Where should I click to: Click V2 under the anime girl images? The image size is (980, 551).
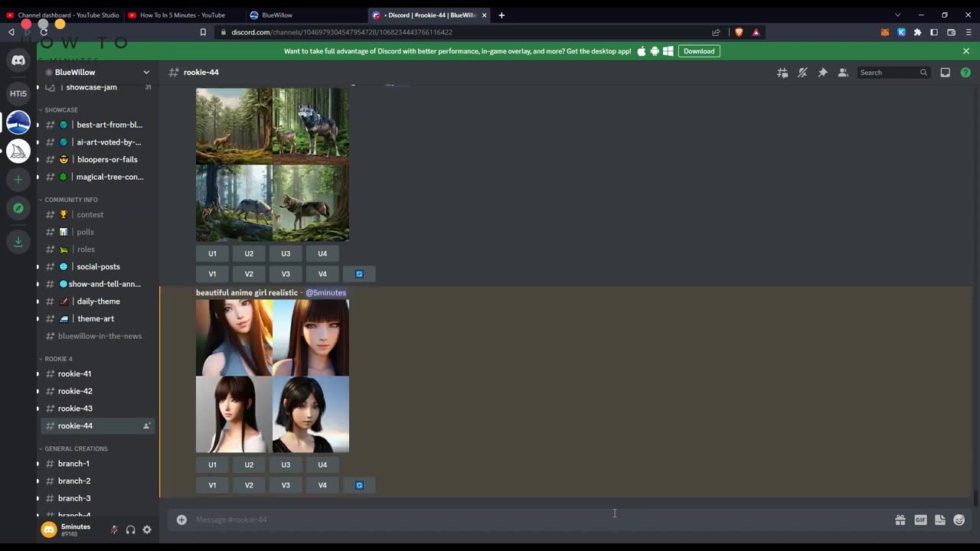point(249,485)
